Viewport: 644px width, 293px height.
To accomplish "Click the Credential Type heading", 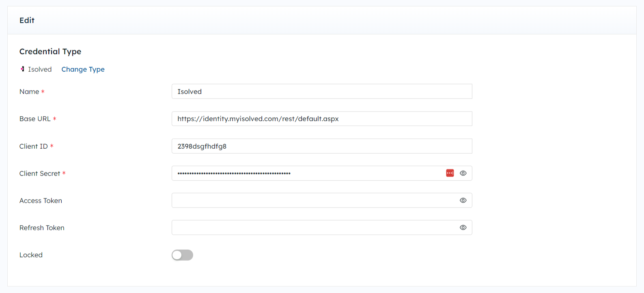I will (50, 51).
